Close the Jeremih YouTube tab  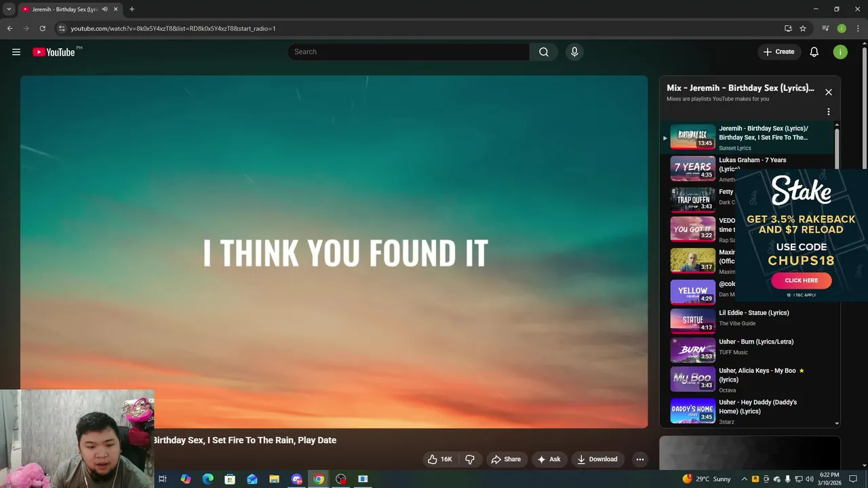coord(115,9)
